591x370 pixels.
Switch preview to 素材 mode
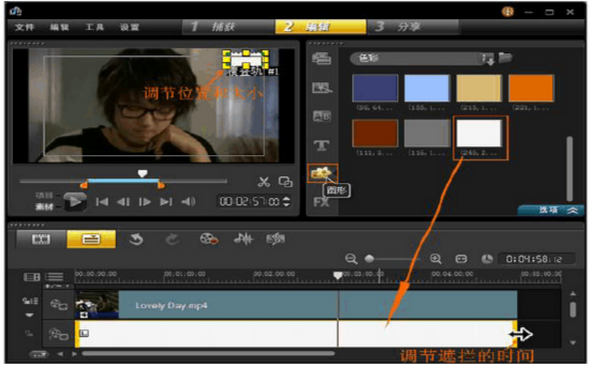click(44, 207)
